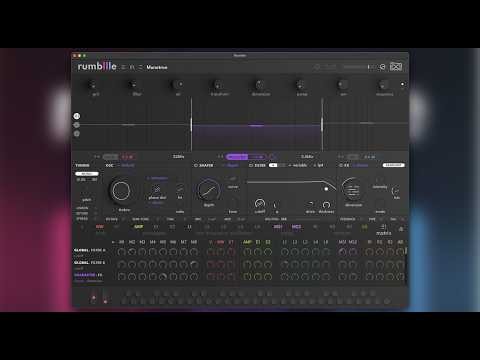Click the matrix vertical scrollbar
Viewport: 480px width, 360px height.
406,251
